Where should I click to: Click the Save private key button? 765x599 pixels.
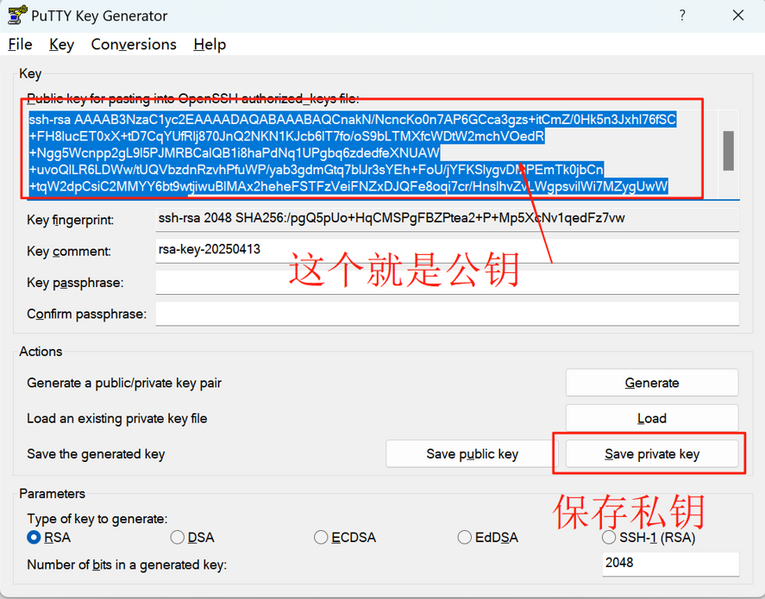(x=651, y=454)
